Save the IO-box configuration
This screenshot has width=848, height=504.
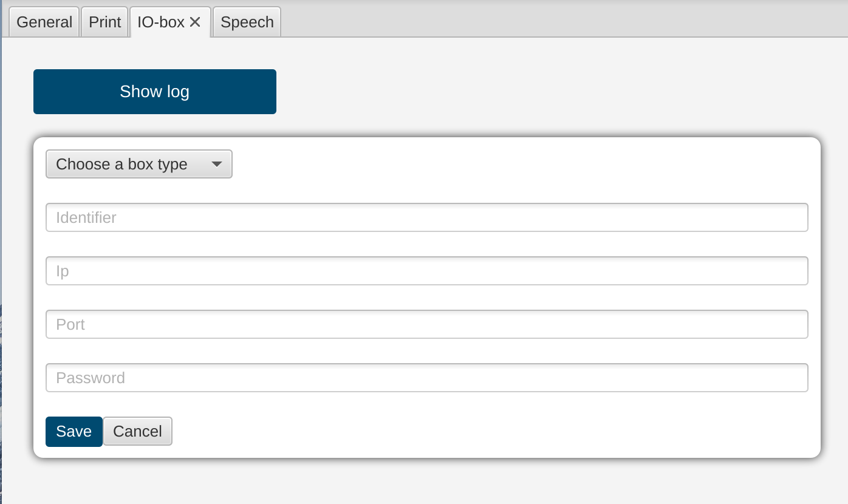(x=74, y=432)
